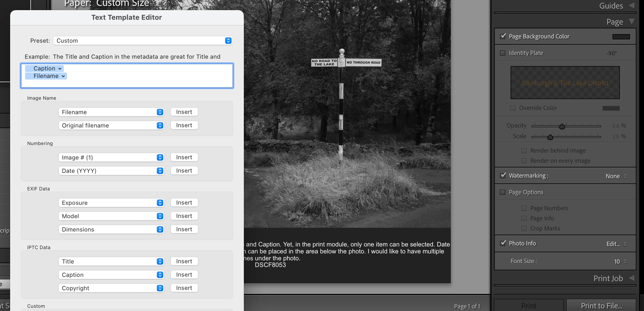Insert the Caption token

(x=184, y=275)
